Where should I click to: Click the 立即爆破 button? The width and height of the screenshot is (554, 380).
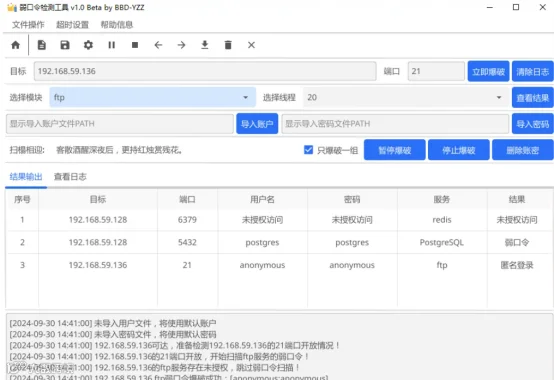click(488, 71)
